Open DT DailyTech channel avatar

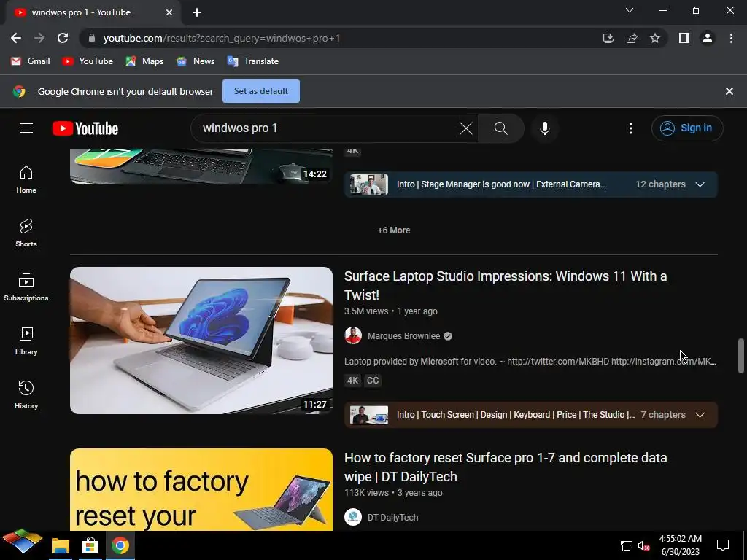pyautogui.click(x=353, y=517)
